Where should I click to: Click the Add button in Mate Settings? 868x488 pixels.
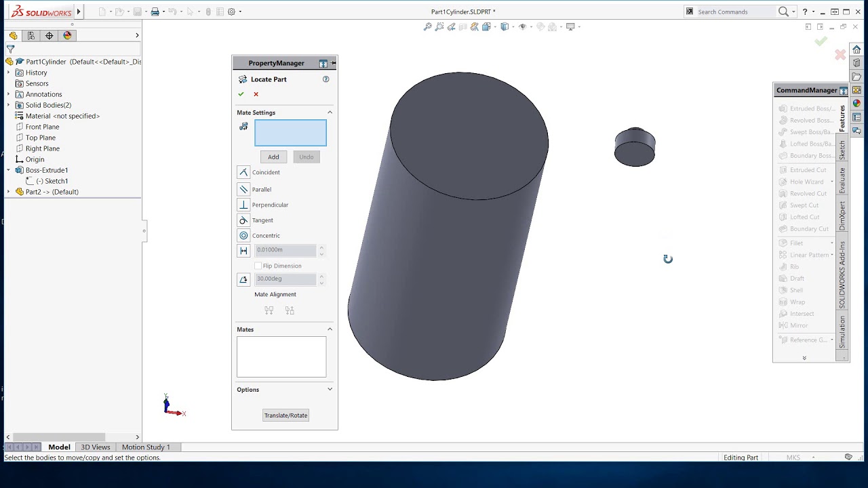coord(273,157)
